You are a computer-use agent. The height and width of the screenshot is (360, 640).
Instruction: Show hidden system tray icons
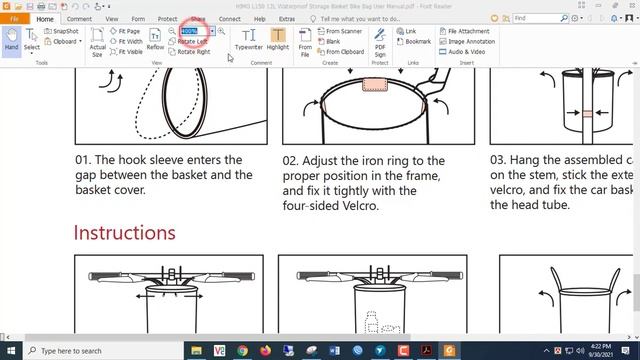click(546, 351)
